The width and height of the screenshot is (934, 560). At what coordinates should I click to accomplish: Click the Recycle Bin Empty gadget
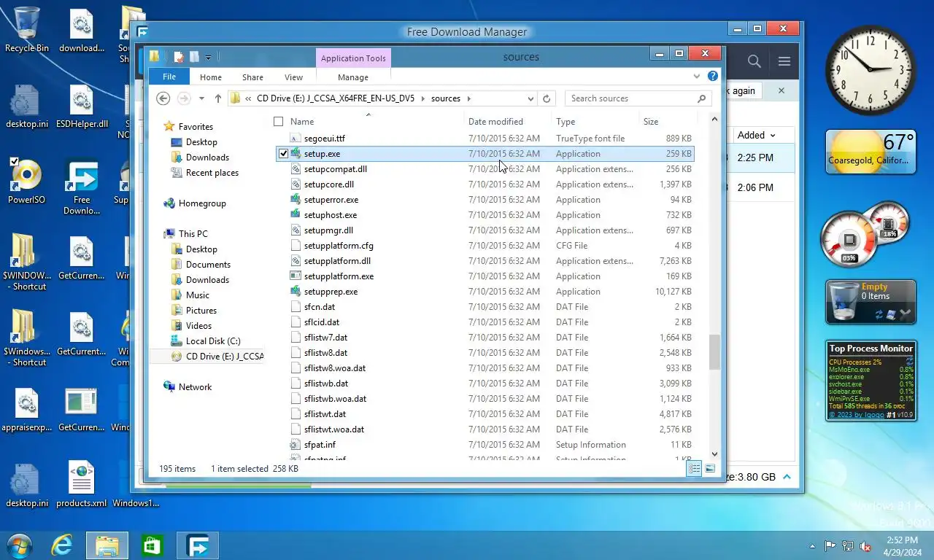point(871,302)
